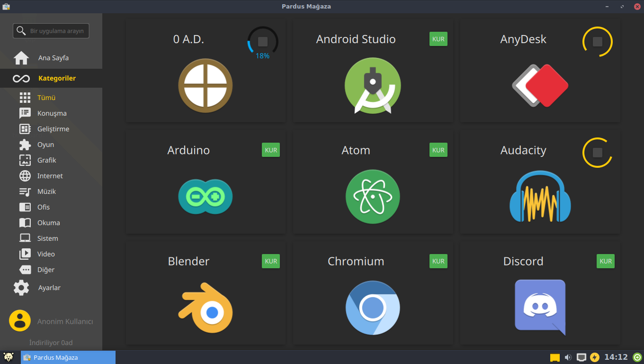This screenshot has width=644, height=364.
Task: Click the Ofis category icon
Action: point(25,207)
